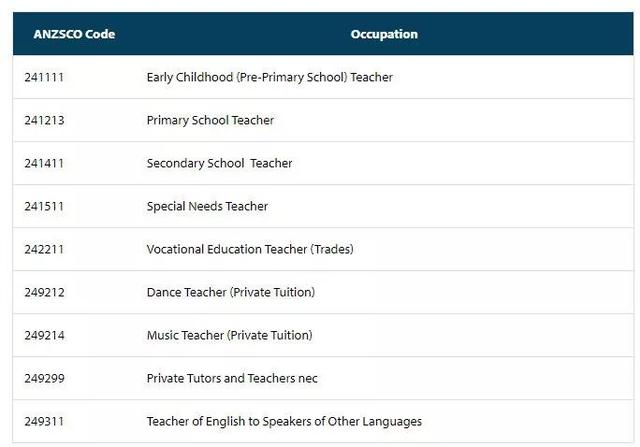
Task: Click Secondary School Teacher occupation
Action: tap(219, 163)
